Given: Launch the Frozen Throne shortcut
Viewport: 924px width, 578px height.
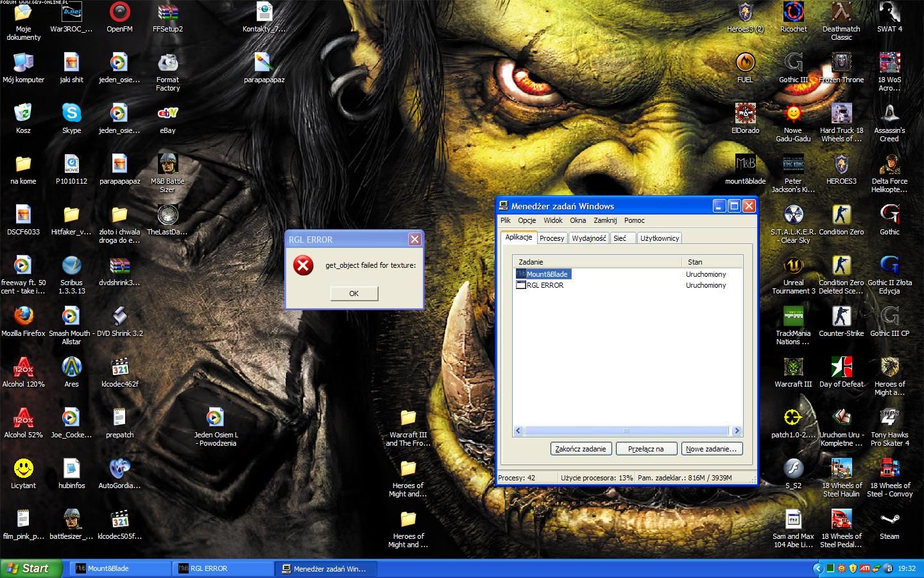Looking at the screenshot, I should pyautogui.click(x=841, y=68).
